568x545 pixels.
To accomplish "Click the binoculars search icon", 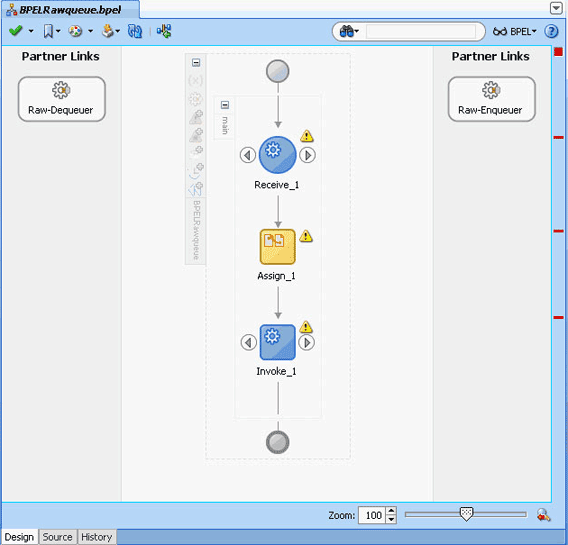I will tap(347, 32).
